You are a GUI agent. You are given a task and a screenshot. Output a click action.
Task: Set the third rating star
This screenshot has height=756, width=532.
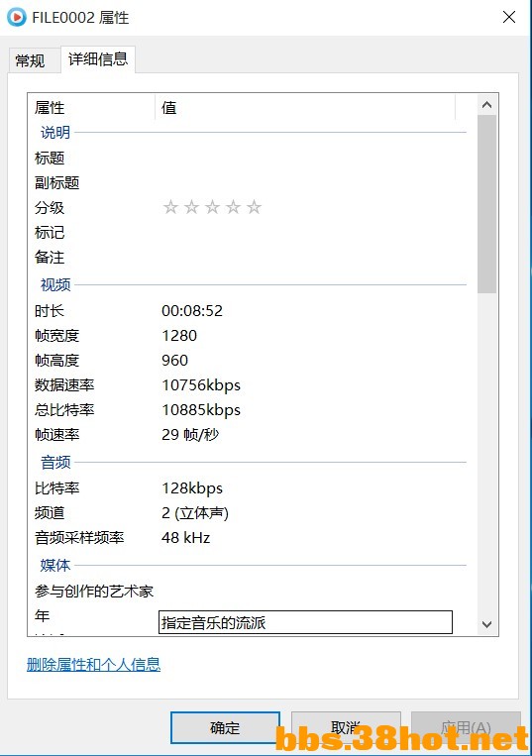pyautogui.click(x=213, y=207)
